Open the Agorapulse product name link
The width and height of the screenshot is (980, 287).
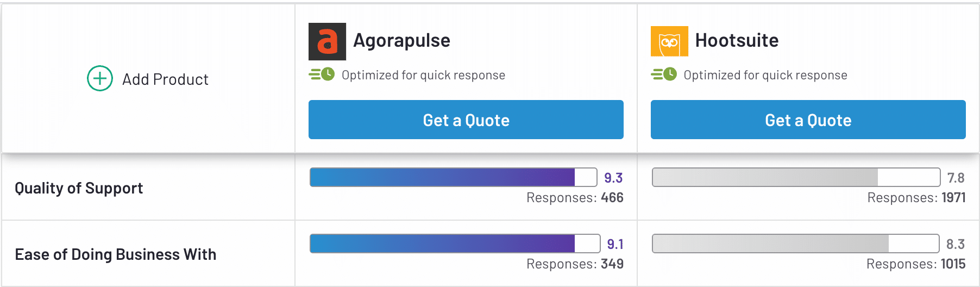click(x=401, y=40)
